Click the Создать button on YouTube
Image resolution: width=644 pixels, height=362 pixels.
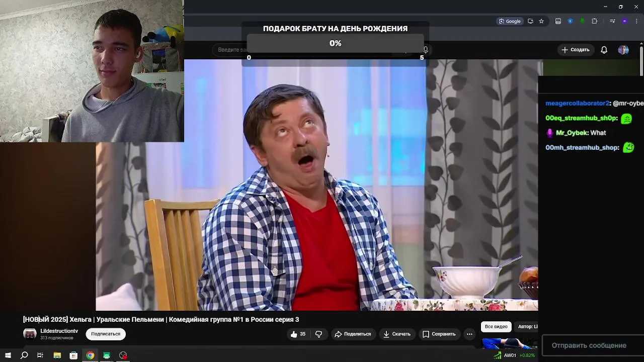pyautogui.click(x=576, y=50)
